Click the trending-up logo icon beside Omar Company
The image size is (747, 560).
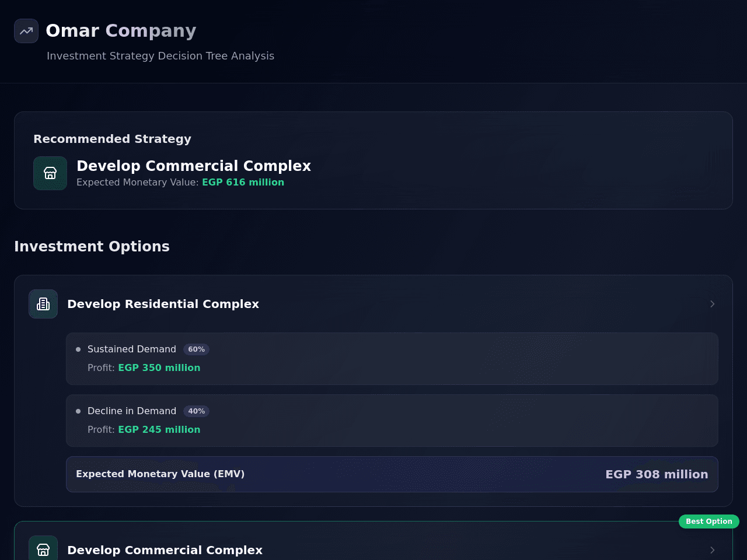[x=26, y=31]
